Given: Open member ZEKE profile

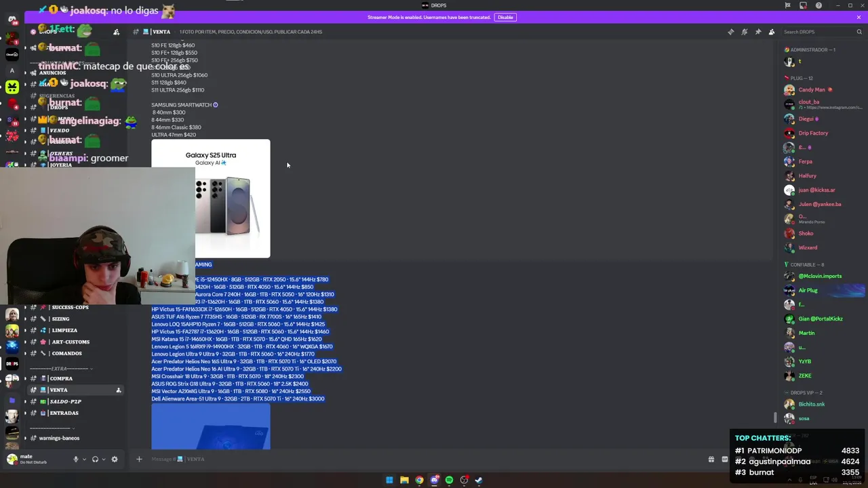Looking at the screenshot, I should click(x=804, y=375).
